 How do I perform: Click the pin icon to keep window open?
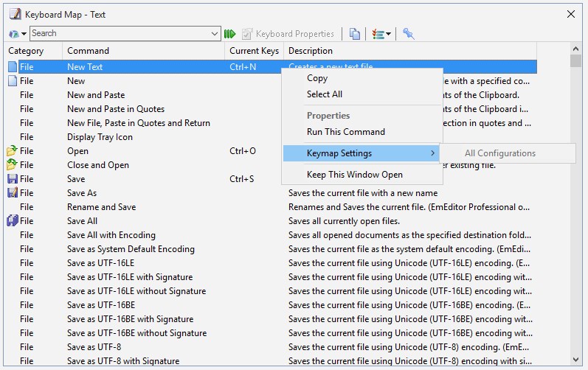[x=408, y=33]
